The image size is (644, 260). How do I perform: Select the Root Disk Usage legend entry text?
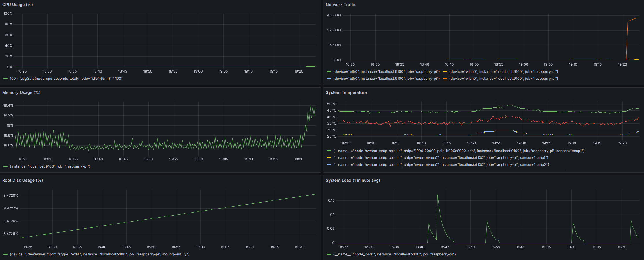tap(100, 254)
